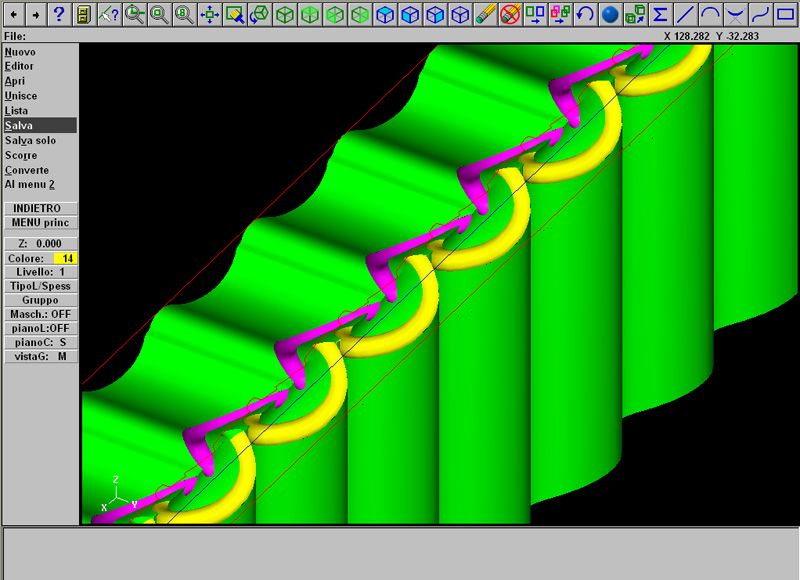This screenshot has height=580, width=800.
Task: Activate the zoom window magnifier icon
Action: pyautogui.click(x=159, y=15)
